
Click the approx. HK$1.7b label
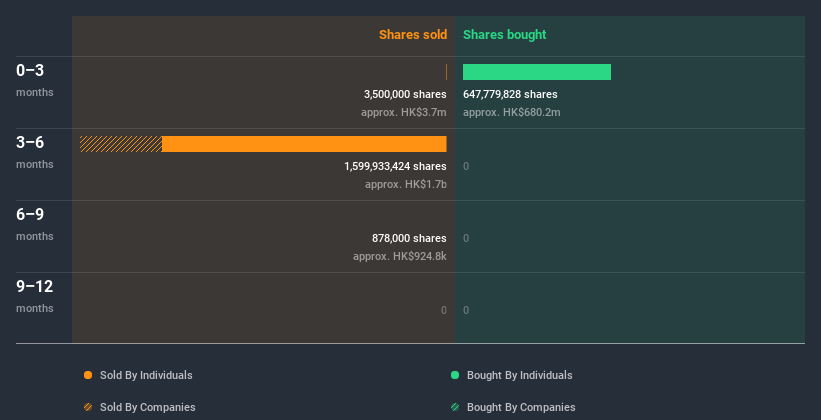[x=406, y=184]
